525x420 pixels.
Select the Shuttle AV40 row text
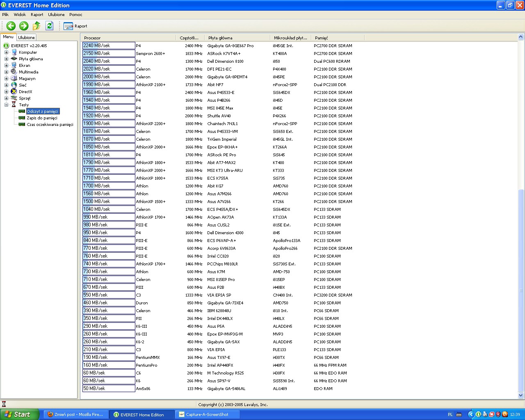click(x=219, y=116)
